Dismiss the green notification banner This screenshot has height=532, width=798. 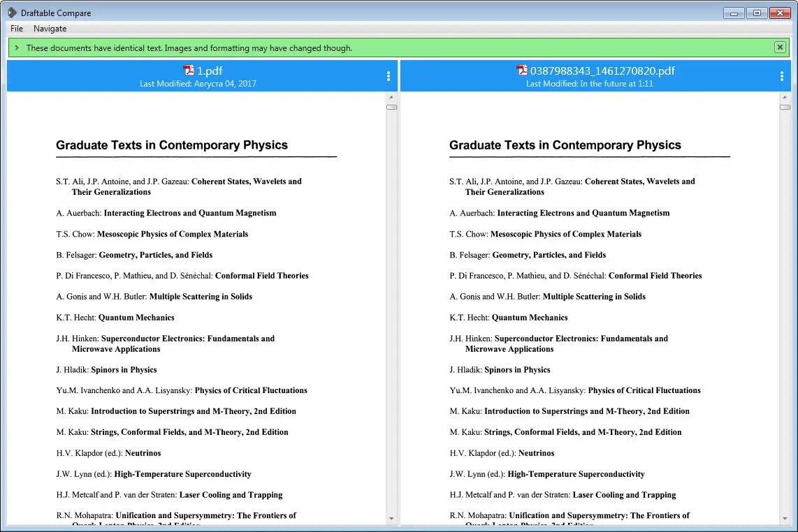[x=780, y=47]
